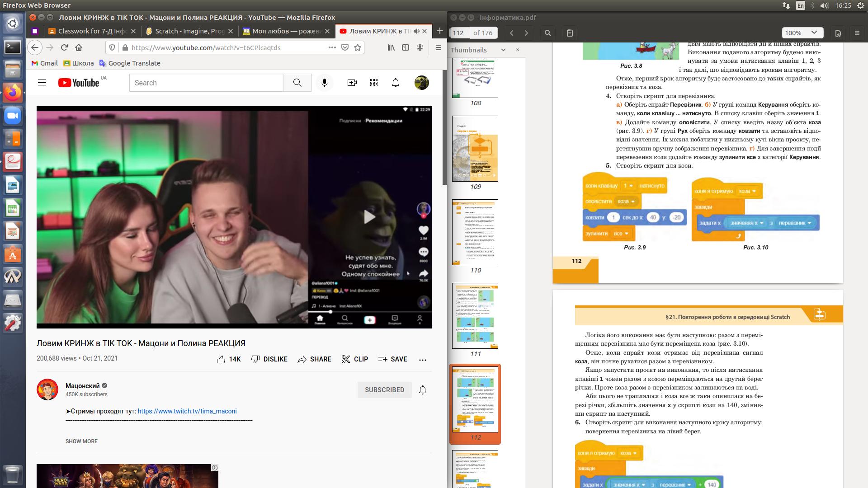The height and width of the screenshot is (488, 868).
Task: Toggle channel notification bell beside SUBSCRIBED
Action: 422,390
